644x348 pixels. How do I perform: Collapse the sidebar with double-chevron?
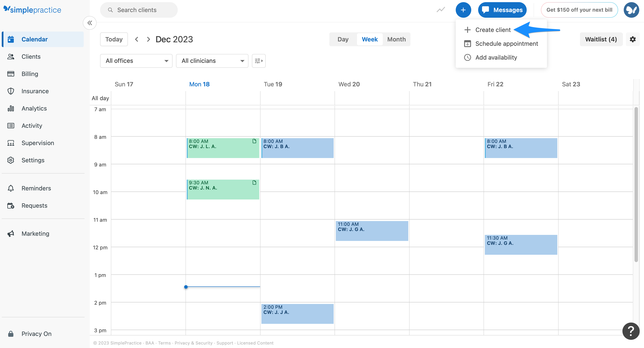pyautogui.click(x=90, y=23)
